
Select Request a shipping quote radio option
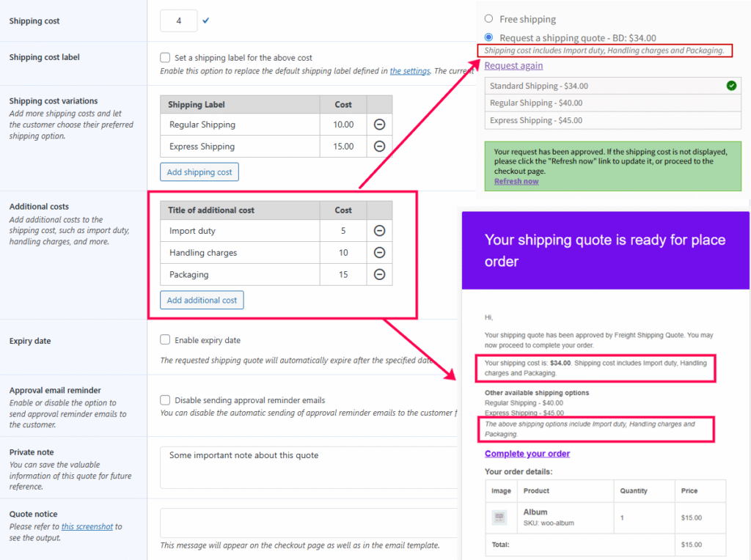[x=488, y=37]
